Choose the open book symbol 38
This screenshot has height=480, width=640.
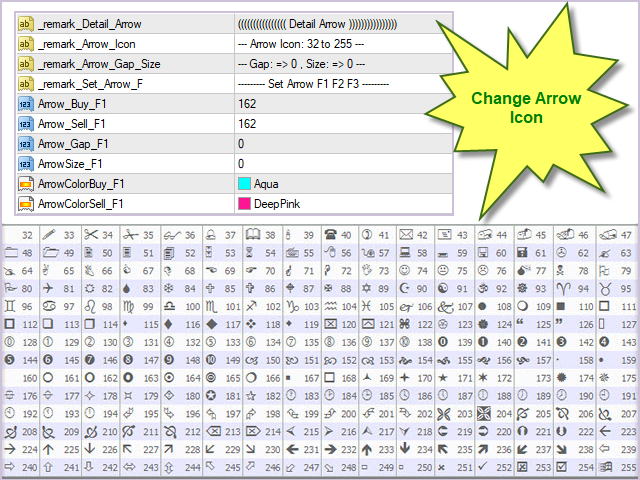(250, 234)
